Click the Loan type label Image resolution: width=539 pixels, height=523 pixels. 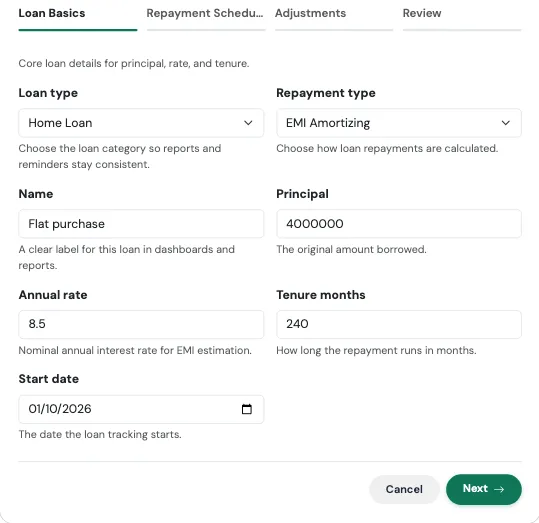tap(48, 93)
